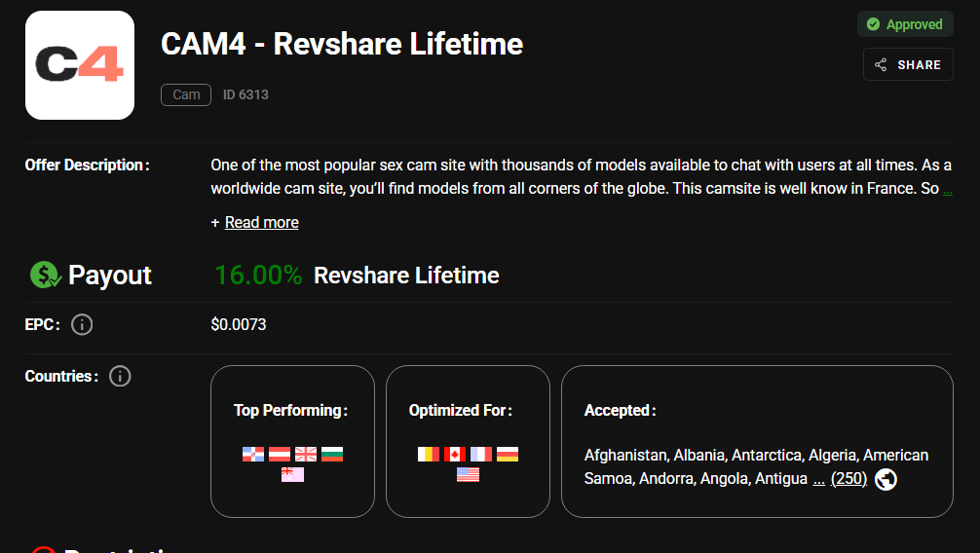The height and width of the screenshot is (553, 980).
Task: Select the Belgium flag under Optimized For
Action: (x=429, y=455)
